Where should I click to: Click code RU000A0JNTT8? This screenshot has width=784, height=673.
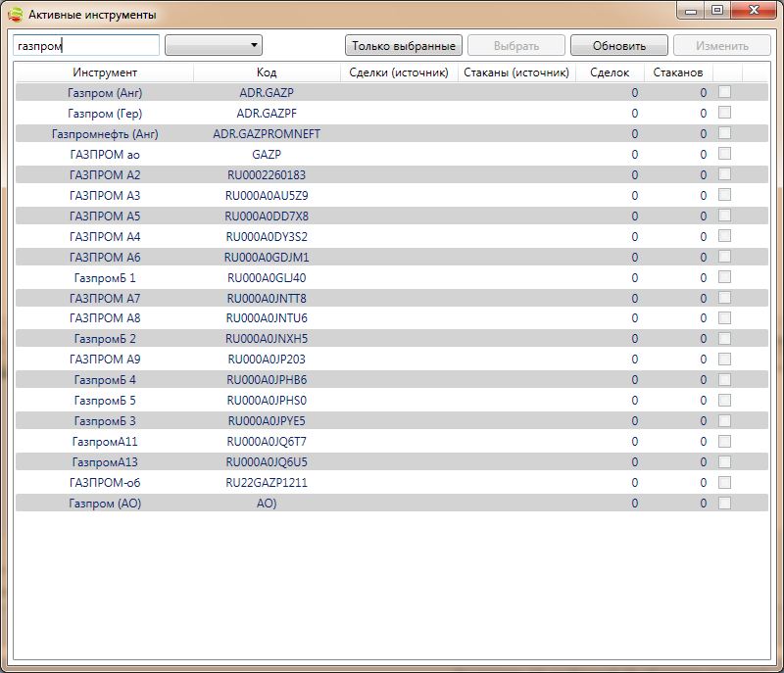(x=267, y=298)
